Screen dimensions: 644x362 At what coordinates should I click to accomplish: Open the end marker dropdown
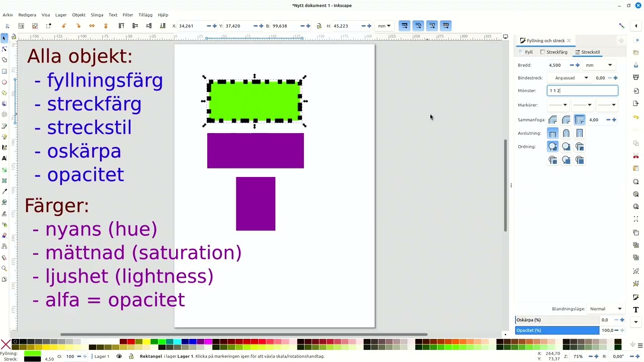click(x=607, y=105)
